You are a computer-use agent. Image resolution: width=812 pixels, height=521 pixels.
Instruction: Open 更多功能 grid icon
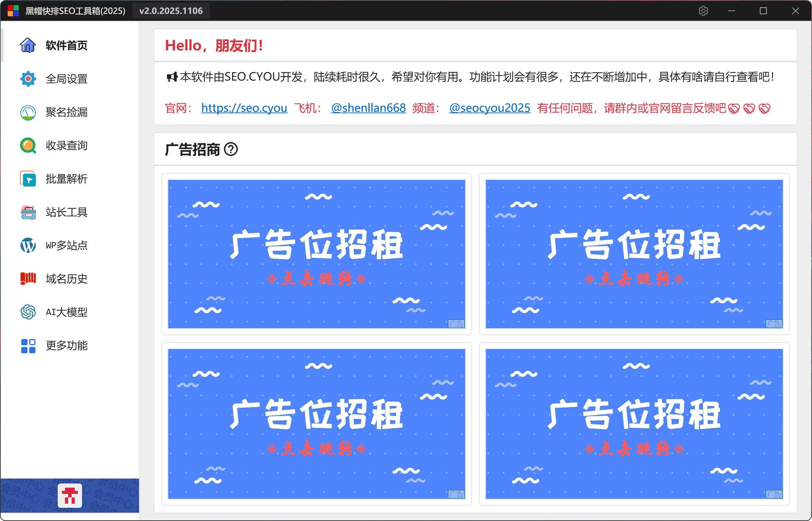[x=28, y=346]
